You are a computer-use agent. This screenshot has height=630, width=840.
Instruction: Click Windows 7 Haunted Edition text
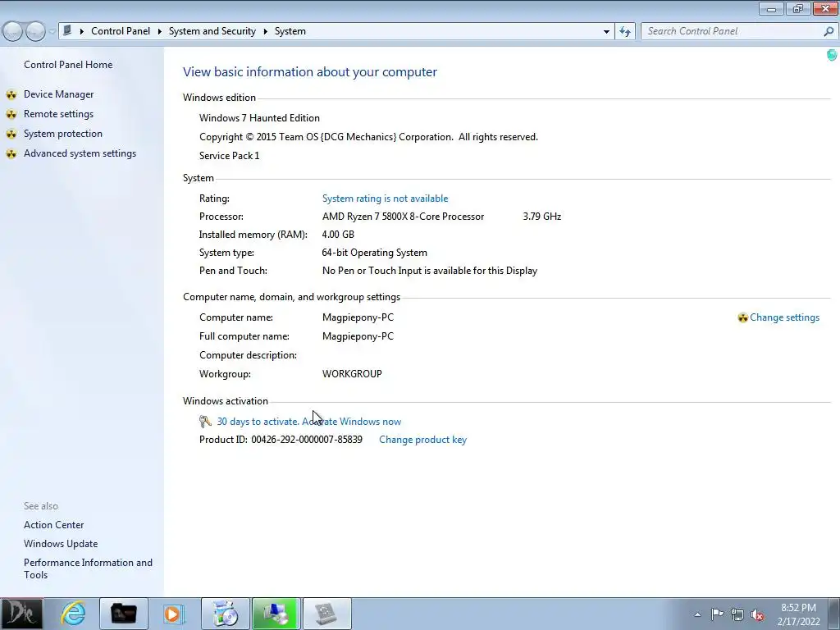[259, 118]
